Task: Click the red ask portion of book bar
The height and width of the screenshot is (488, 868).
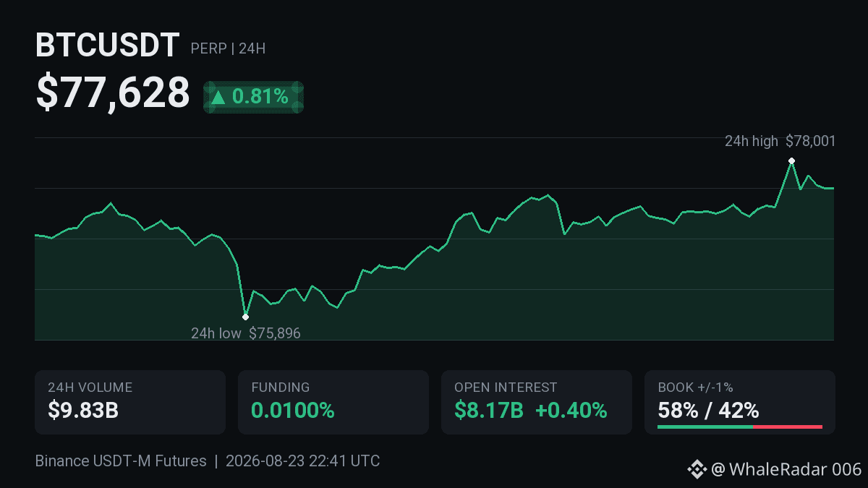Action: coord(788,427)
